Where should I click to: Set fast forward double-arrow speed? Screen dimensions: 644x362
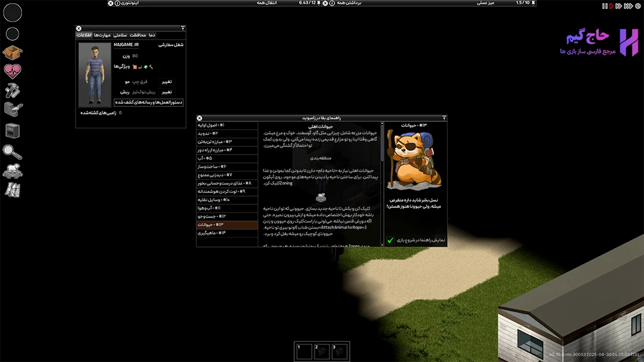619,6
